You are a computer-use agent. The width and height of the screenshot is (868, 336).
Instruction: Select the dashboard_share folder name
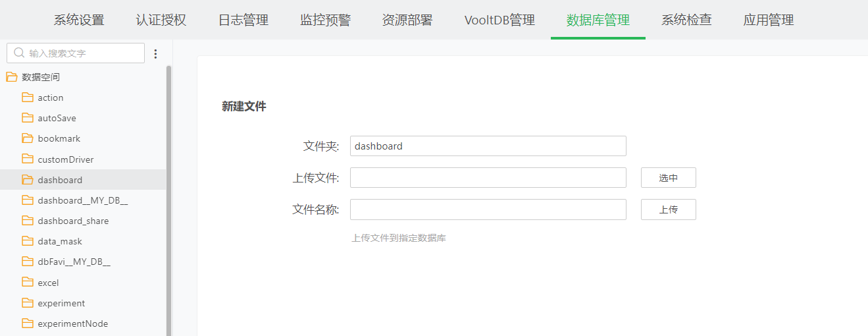[x=73, y=221]
